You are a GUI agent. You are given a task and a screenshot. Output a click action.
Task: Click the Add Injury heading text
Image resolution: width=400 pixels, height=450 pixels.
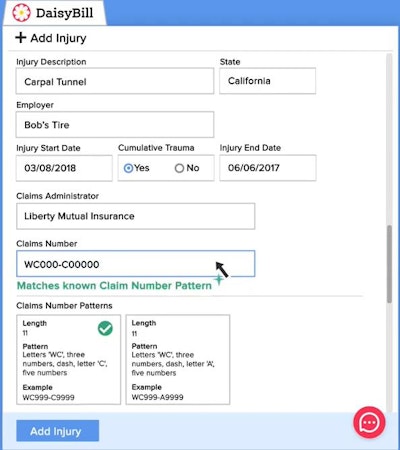point(58,38)
